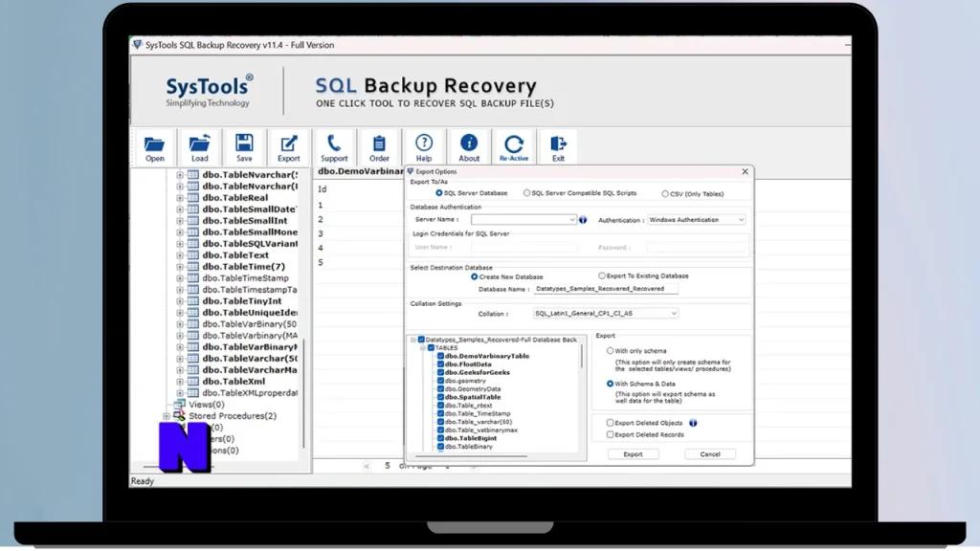Collapse Datatypes_Samples_Recovered root node in export tree

pos(413,340)
